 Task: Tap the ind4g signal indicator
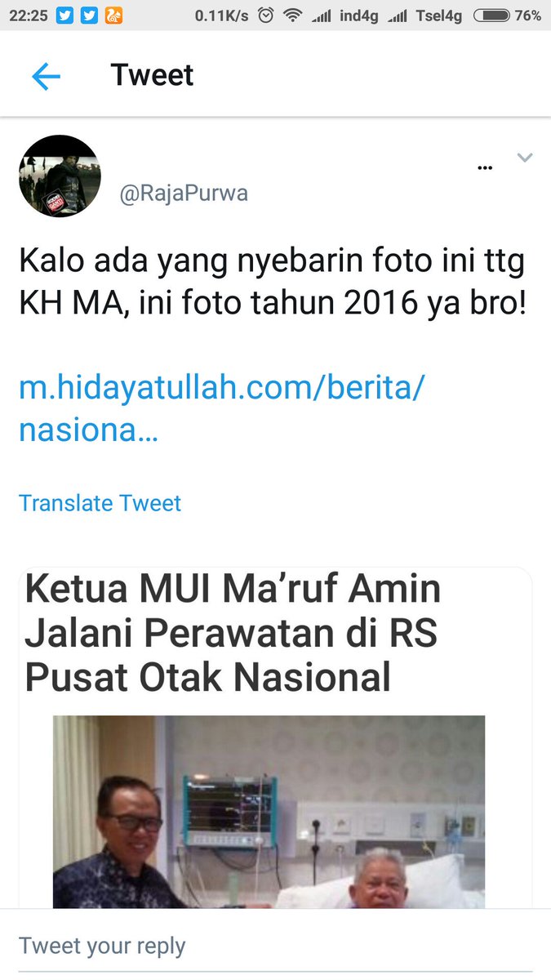[345, 16]
